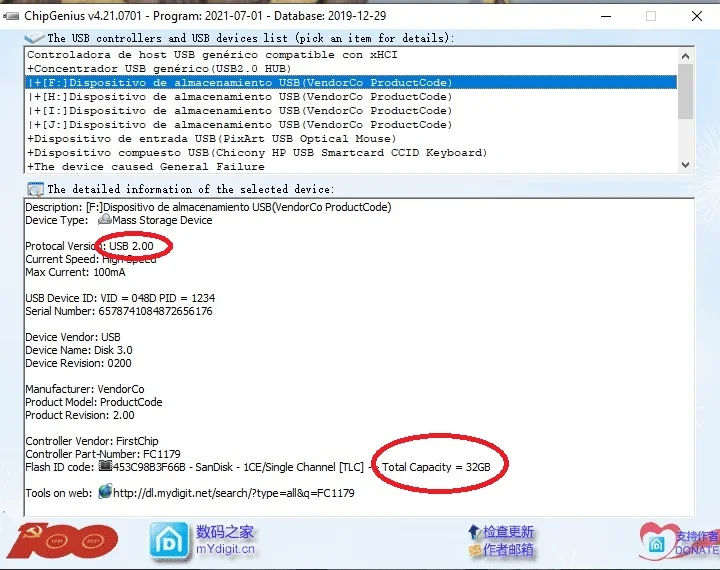720x570 pixels.
Task: Select the [H:] USB storage device row
Action: (x=351, y=96)
